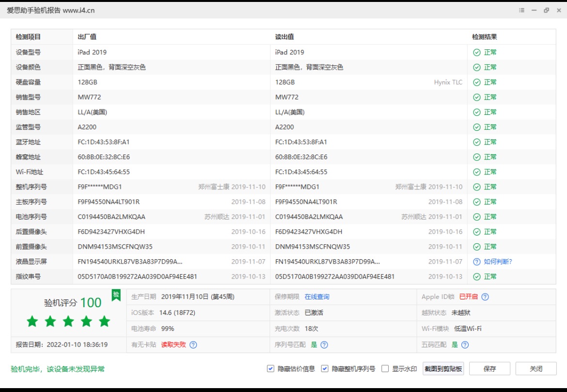Click question icon in 液晶显示屏 row
This screenshot has height=392, width=567.
(477, 262)
